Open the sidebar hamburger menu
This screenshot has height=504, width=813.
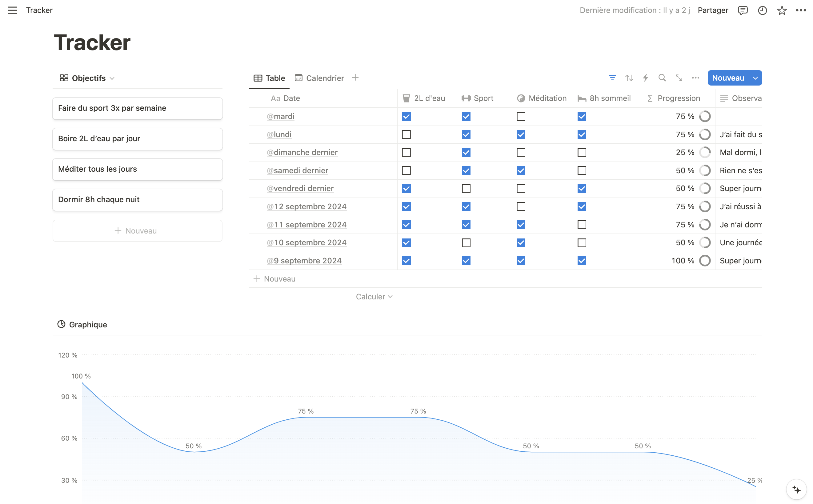pos(13,10)
